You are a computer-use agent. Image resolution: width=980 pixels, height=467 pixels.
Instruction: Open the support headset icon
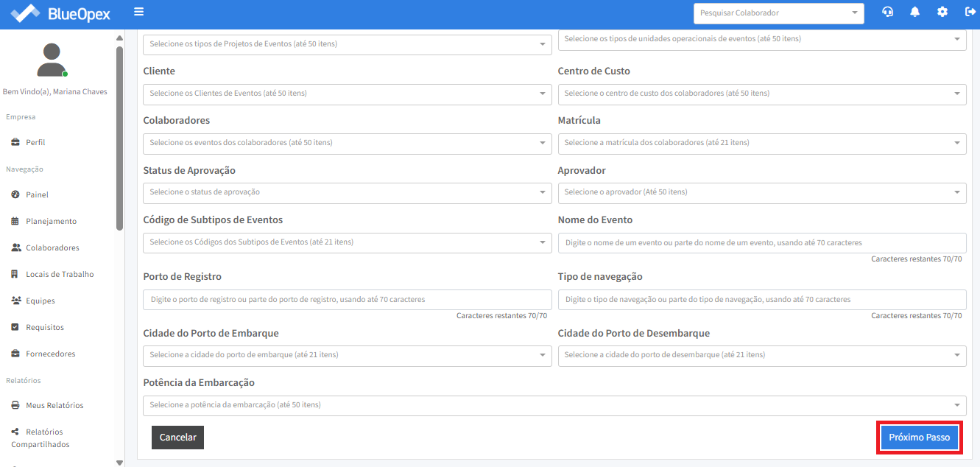click(888, 12)
